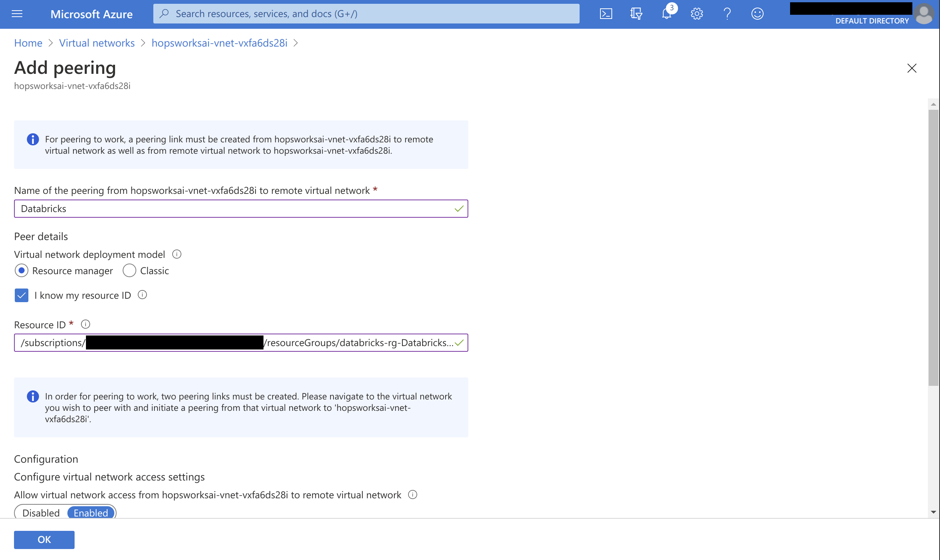Image resolution: width=940 pixels, height=560 pixels.
Task: Click the OK button
Action: point(44,540)
